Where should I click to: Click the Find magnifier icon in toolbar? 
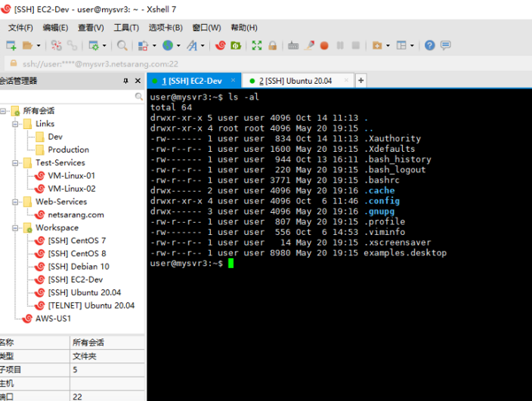click(x=122, y=45)
